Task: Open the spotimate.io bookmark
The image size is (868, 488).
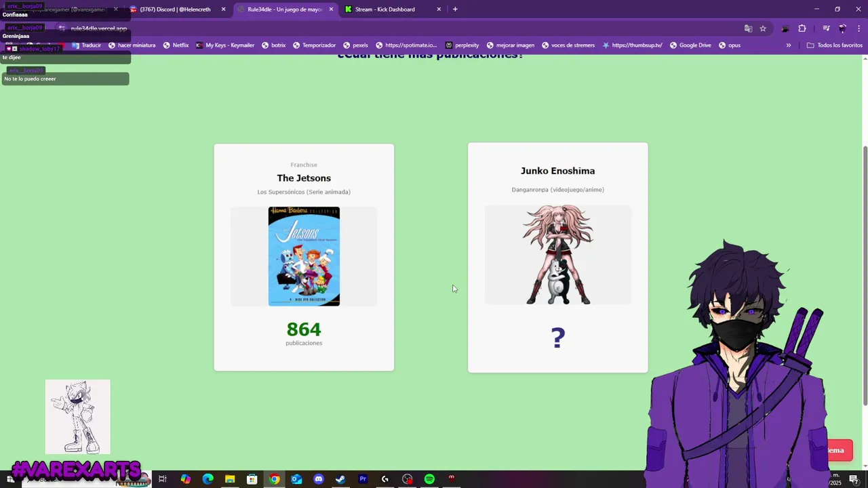Action: tap(406, 45)
